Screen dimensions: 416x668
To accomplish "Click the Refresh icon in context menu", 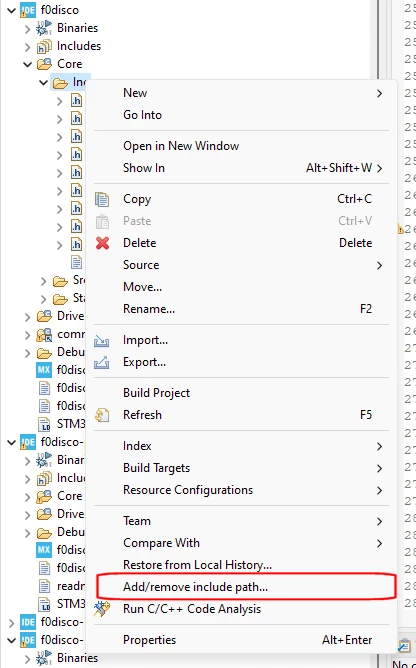I will coord(102,415).
